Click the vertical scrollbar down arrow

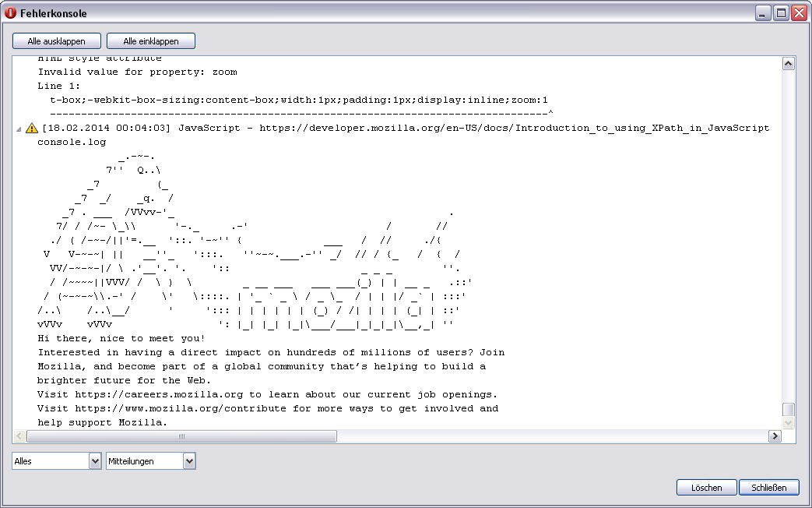(x=788, y=422)
